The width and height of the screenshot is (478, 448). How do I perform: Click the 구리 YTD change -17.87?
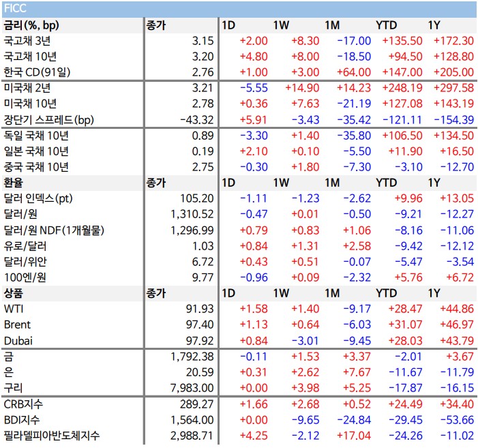406,388
